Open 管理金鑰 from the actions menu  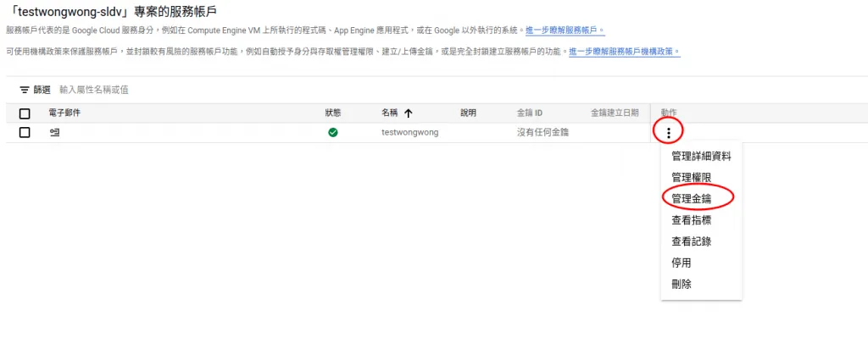coord(691,198)
